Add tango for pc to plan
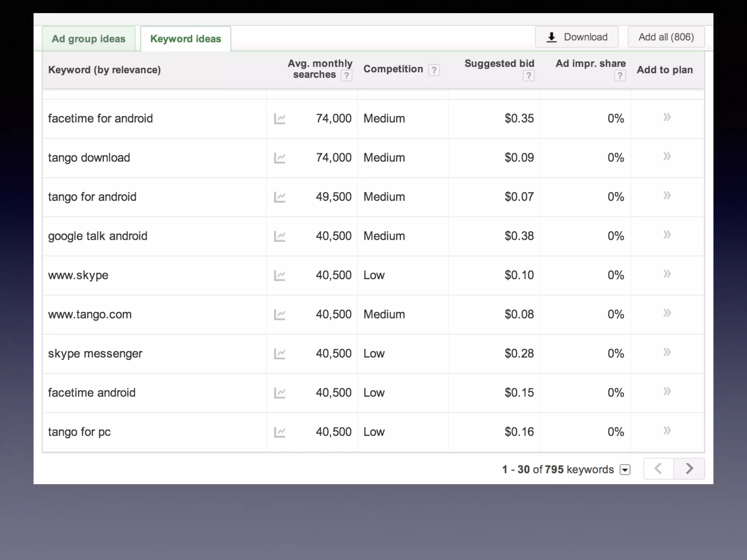 pos(667,431)
